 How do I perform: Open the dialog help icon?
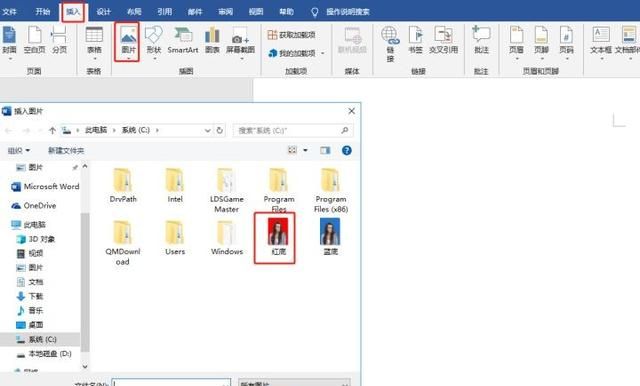pyautogui.click(x=347, y=151)
